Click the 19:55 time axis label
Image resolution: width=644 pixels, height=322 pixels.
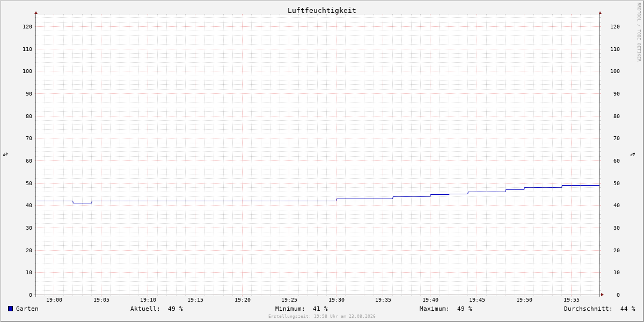point(572,300)
